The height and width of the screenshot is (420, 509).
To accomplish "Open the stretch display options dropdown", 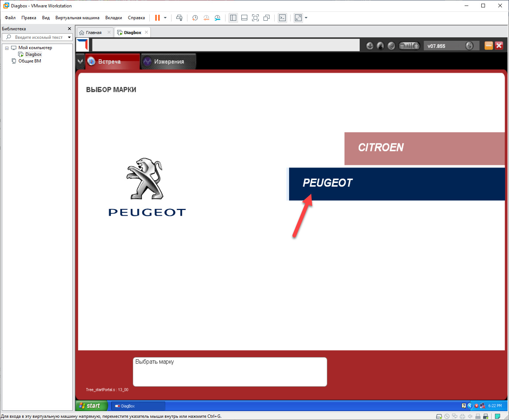I will pyautogui.click(x=306, y=18).
